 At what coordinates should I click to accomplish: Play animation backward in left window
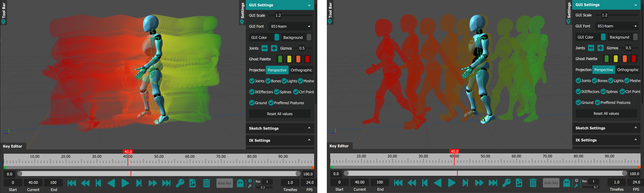[x=111, y=183]
